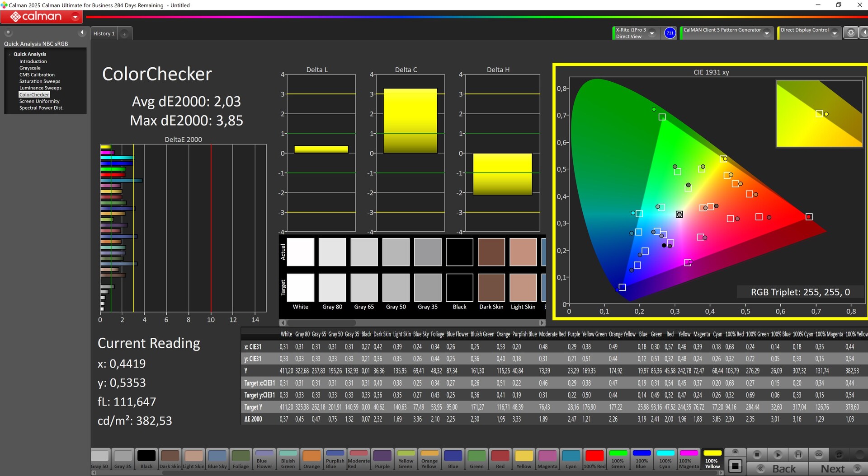
Task: Click the stop measurement button
Action: 757,454
